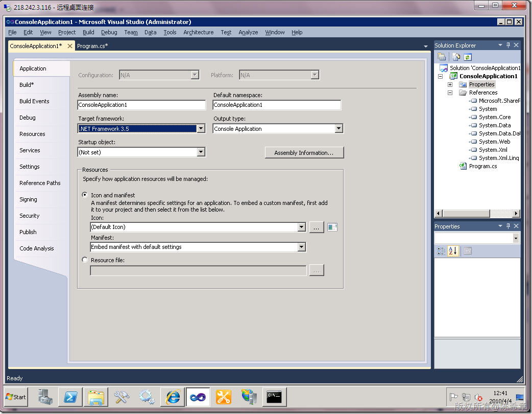Close the ConsoleApplication1 tab

[x=69, y=46]
